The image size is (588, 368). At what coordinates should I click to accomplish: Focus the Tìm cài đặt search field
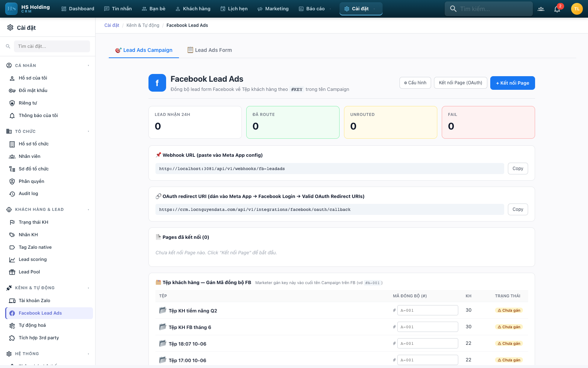pos(52,46)
